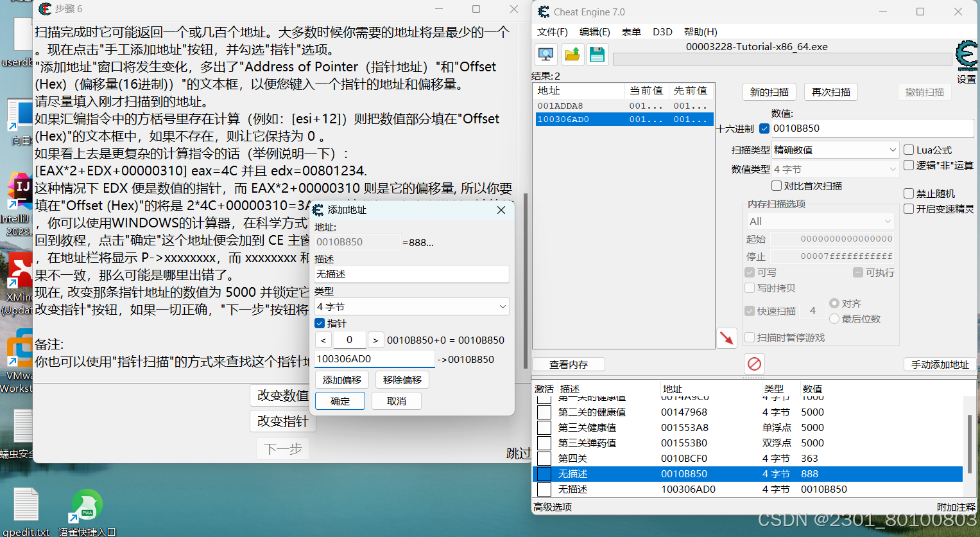Toggle 扫描时暂停游戏 checkbox
Screen dimensions: 980x537
click(x=750, y=337)
